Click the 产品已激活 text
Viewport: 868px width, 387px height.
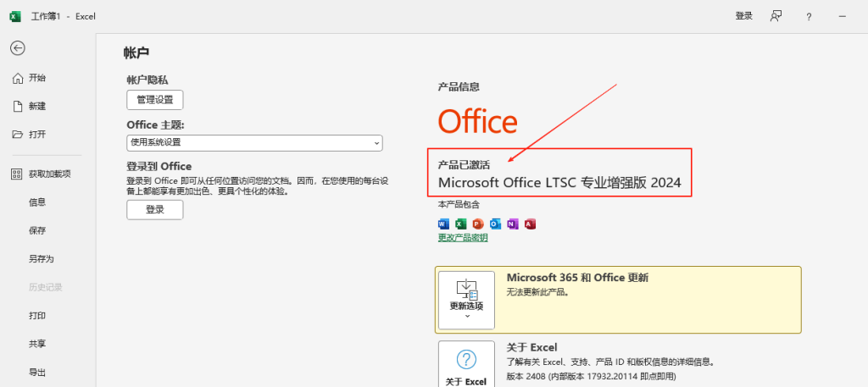464,165
